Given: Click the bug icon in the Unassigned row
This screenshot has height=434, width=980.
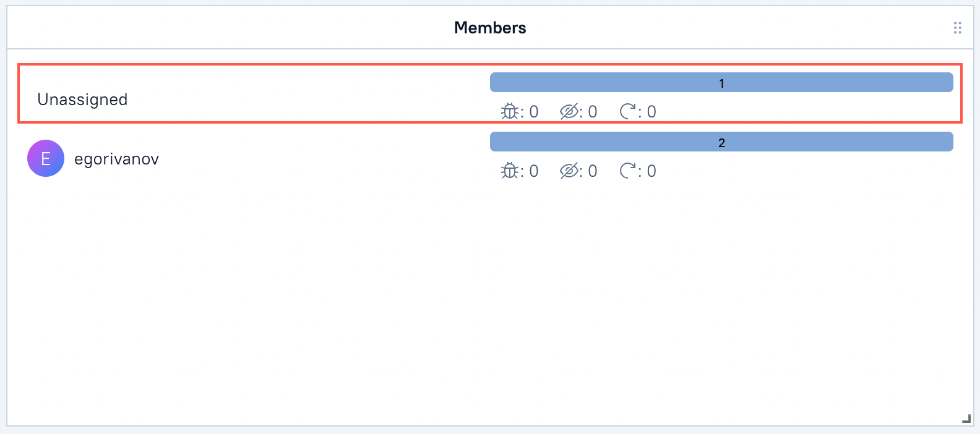Looking at the screenshot, I should pyautogui.click(x=509, y=111).
